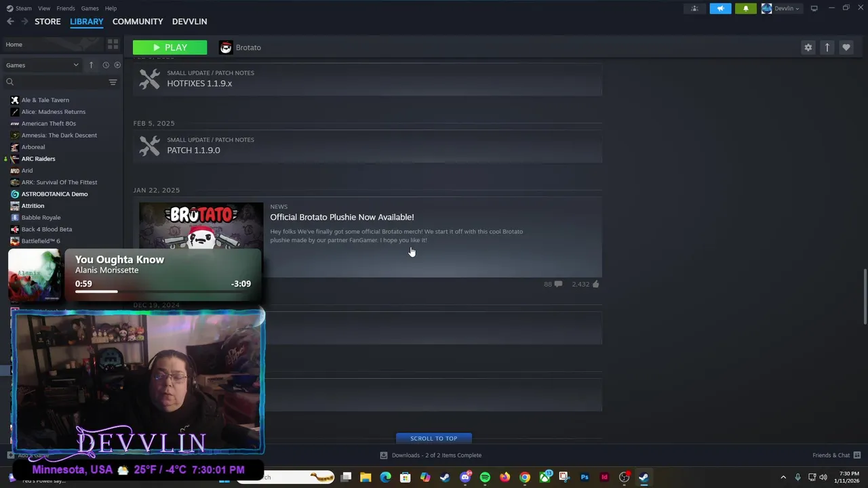Launch Brotato with the green PLAY button
Viewport: 868px width, 488px height.
click(x=170, y=47)
